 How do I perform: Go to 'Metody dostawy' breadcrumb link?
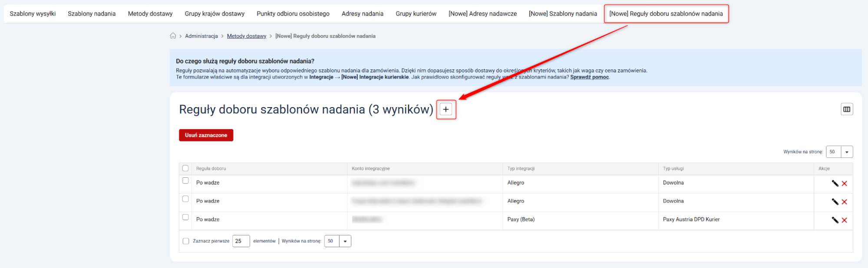(x=246, y=36)
